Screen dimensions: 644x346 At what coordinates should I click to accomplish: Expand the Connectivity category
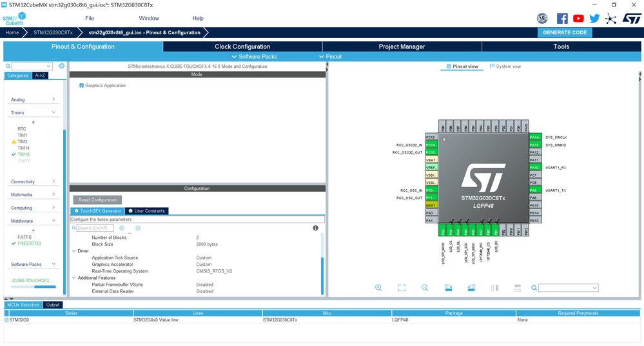[33, 182]
